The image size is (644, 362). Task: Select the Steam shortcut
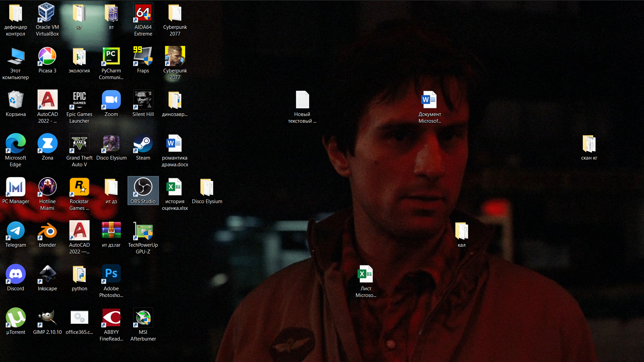tap(143, 147)
